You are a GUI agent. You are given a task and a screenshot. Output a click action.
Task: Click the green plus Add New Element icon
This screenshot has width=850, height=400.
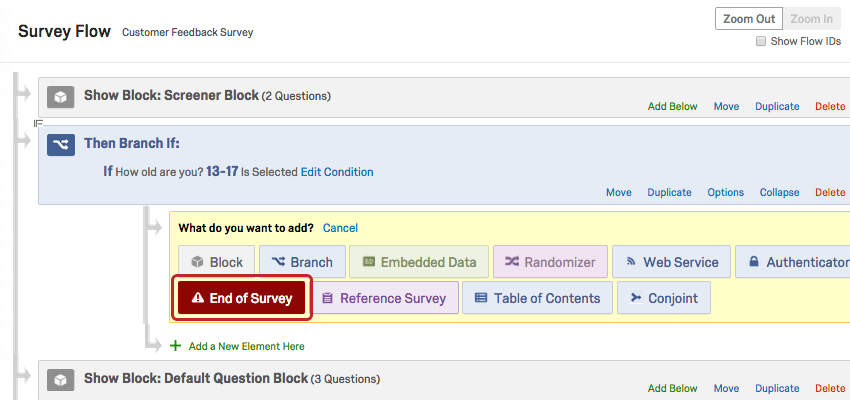click(x=176, y=346)
